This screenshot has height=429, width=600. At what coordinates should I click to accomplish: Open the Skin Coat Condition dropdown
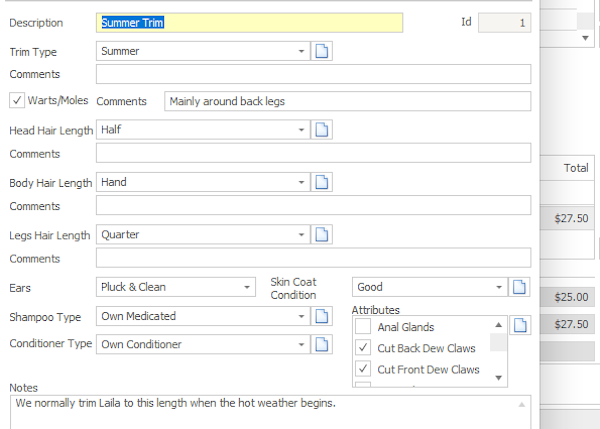coord(499,287)
